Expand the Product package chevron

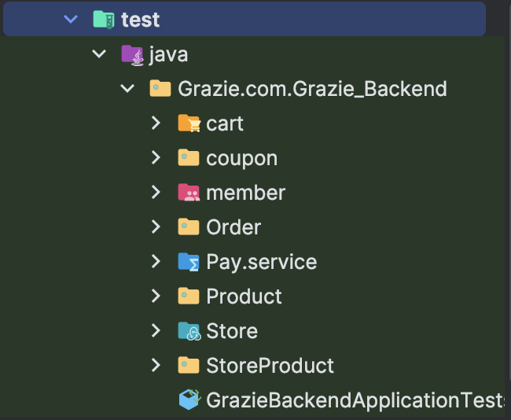[156, 297]
